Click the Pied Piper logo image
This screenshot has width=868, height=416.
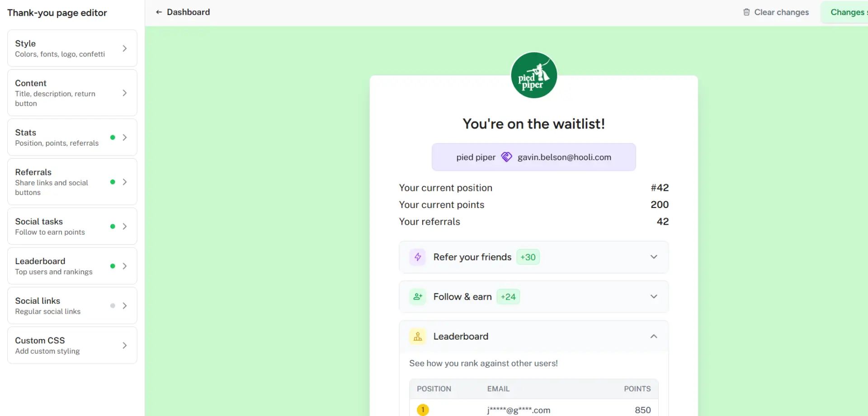point(534,75)
